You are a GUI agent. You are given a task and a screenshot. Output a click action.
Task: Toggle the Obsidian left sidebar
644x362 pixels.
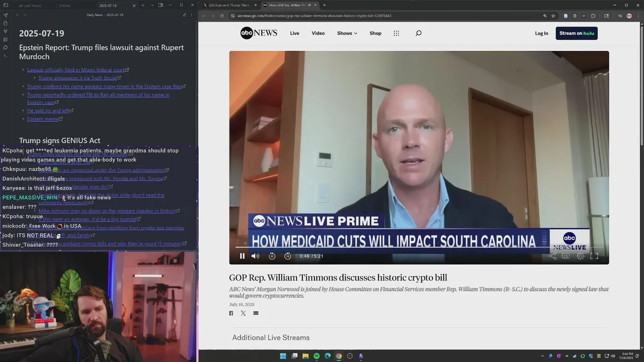click(x=6, y=6)
